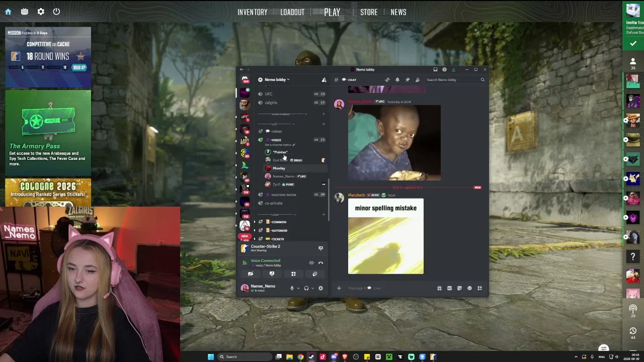Select user Monday in voice channel
Viewport: 644px width, 362px height.
click(294, 168)
